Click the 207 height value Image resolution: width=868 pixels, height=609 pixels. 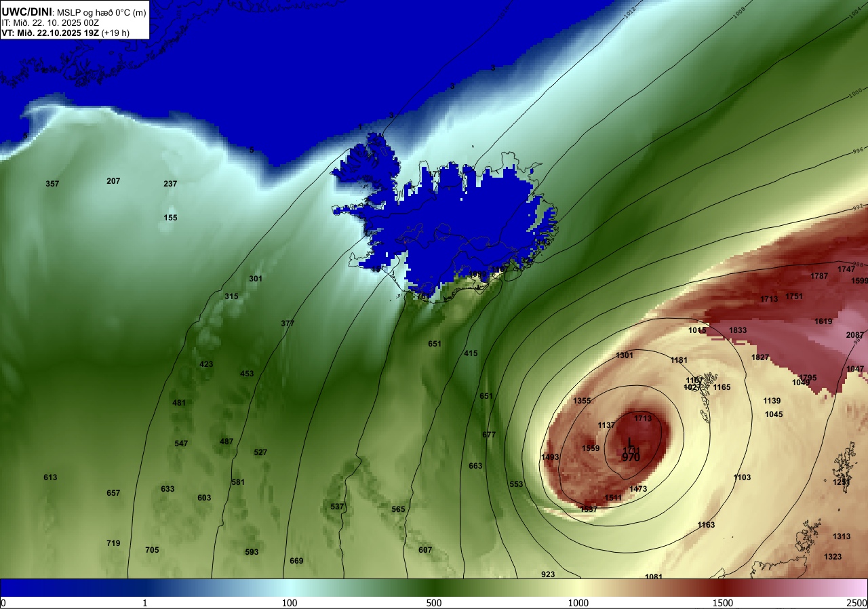113,181
